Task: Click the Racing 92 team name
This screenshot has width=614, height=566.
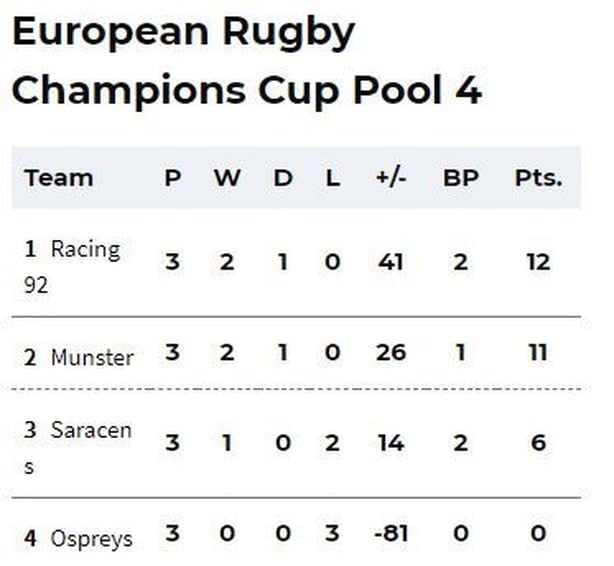Action: tap(72, 266)
